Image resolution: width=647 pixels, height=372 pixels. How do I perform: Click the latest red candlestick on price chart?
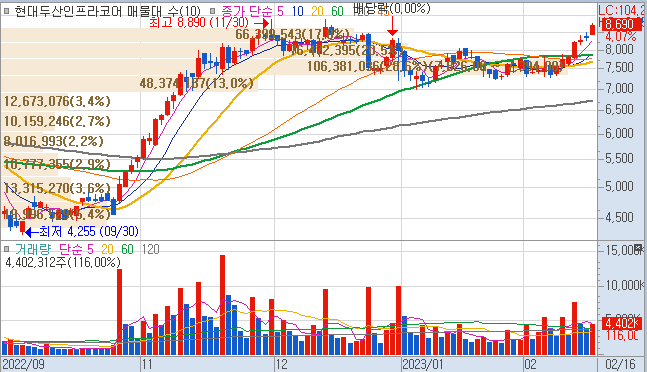[x=593, y=29]
